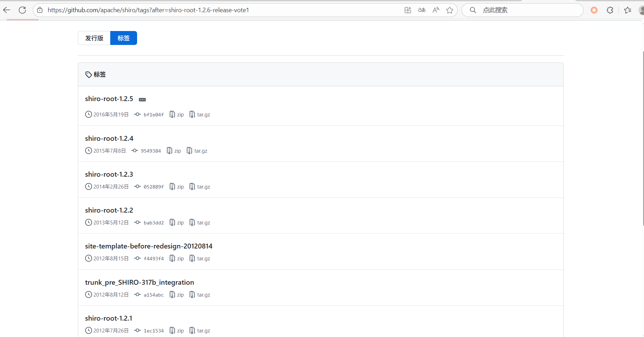Click the split screen icon in address bar
Image resolution: width=644 pixels, height=337 pixels.
[408, 10]
